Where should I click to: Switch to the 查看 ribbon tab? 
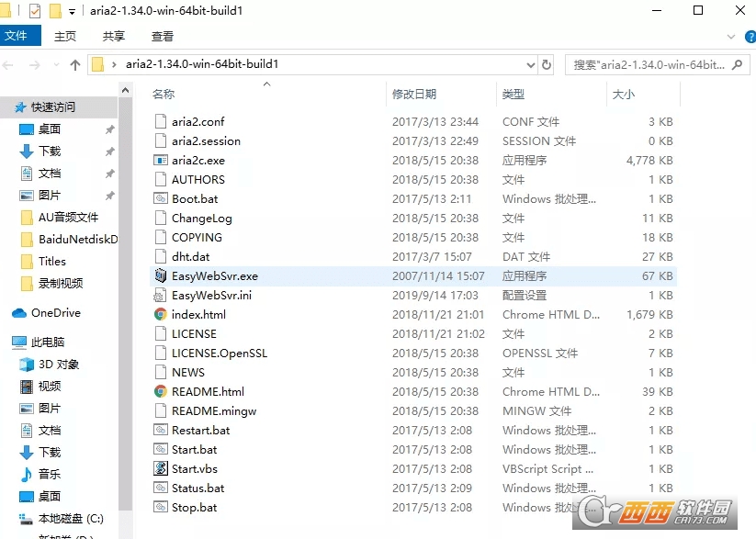(163, 36)
